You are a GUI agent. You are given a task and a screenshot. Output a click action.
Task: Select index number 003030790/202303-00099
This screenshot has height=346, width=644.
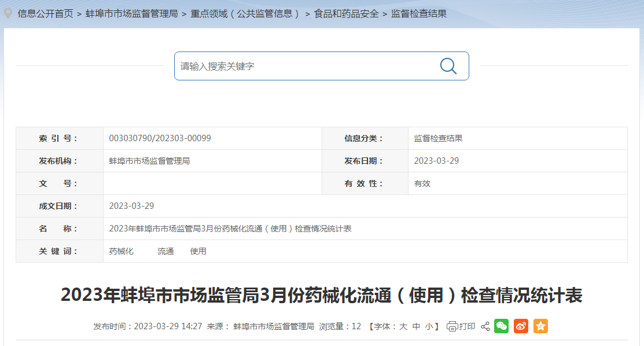click(160, 138)
